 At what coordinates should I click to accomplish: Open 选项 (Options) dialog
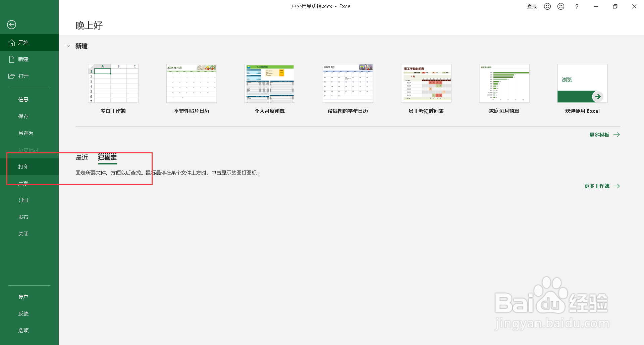23,330
